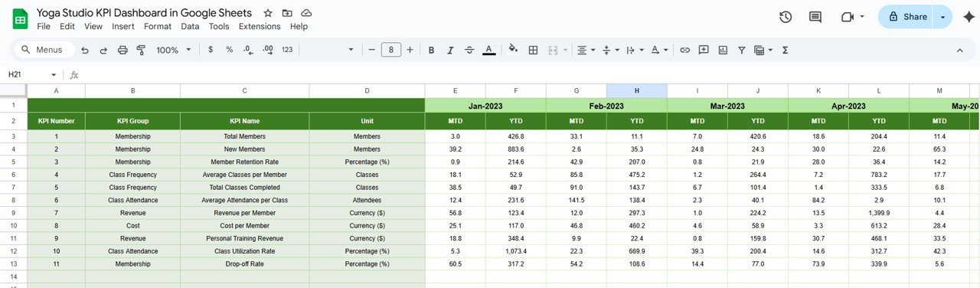This screenshot has width=980, height=288.
Task: Collapse the header with chevron up
Action: click(x=959, y=50)
